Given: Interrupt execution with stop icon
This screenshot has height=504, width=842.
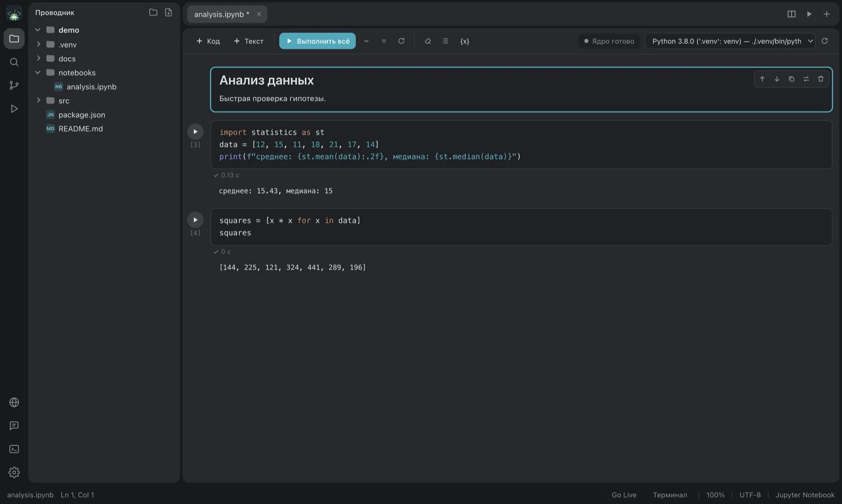Looking at the screenshot, I should [x=384, y=41].
